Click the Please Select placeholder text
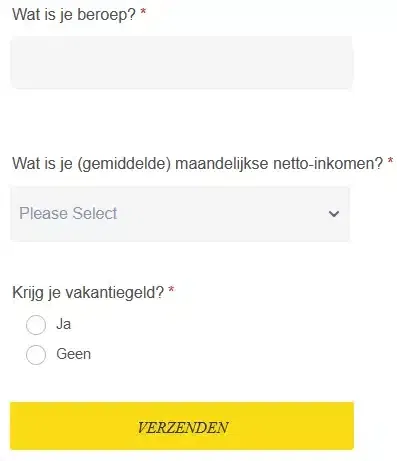This screenshot has height=461, width=397. 68,213
